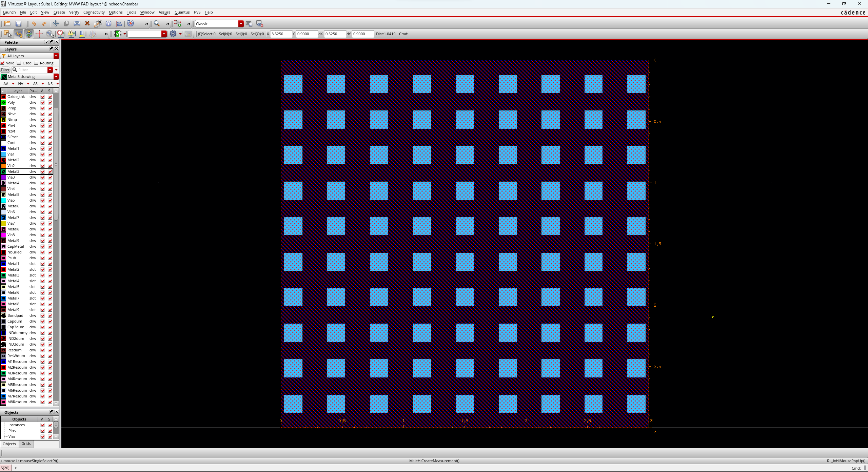
Task: Click the AV all-visible button
Action: click(6, 84)
